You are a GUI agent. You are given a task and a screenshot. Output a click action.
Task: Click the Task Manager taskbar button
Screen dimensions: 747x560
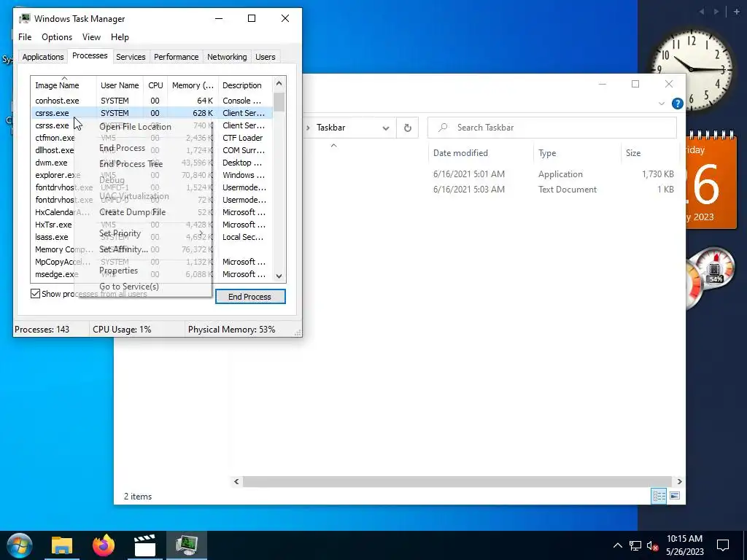186,545
